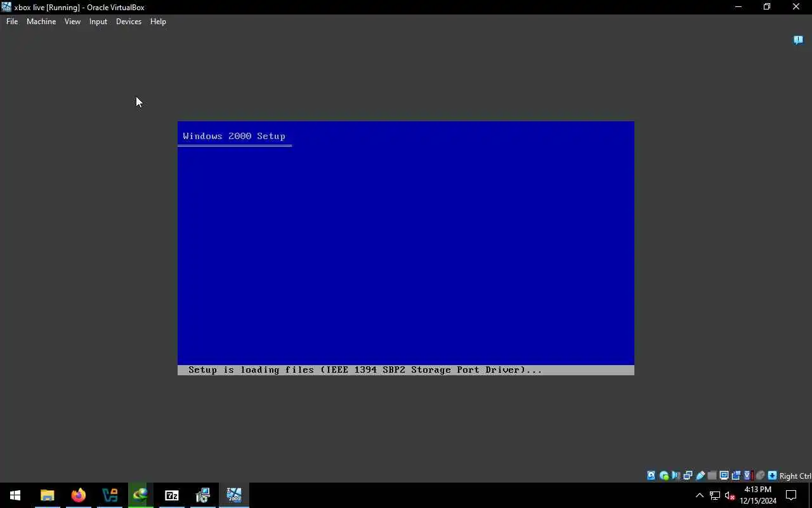The height and width of the screenshot is (508, 812).
Task: Click the audio status icon in VM status bar
Action: 676,476
